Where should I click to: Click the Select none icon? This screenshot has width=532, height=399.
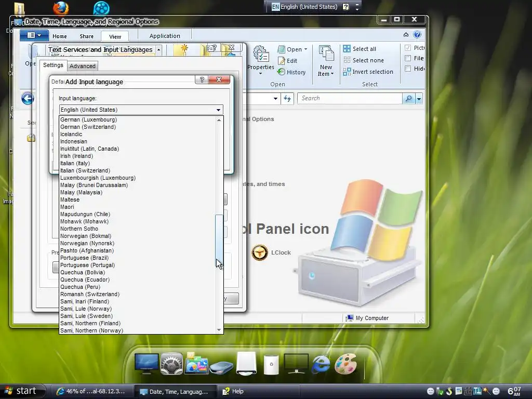click(347, 60)
